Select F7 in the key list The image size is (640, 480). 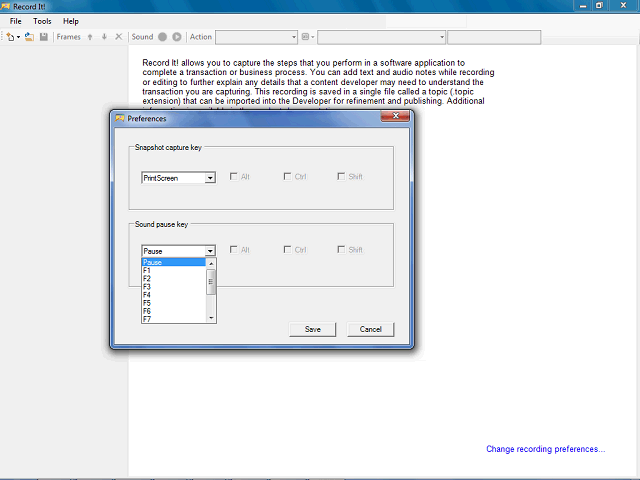coord(174,319)
